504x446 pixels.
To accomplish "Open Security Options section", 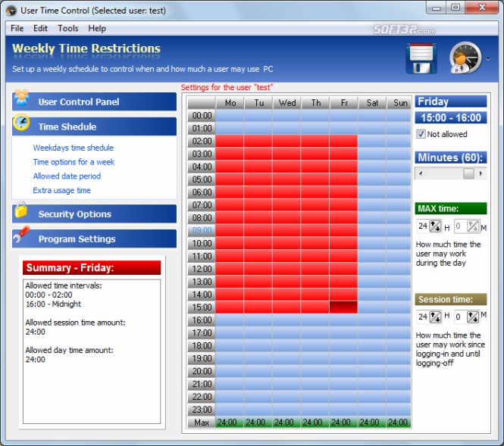I will pyautogui.click(x=94, y=214).
